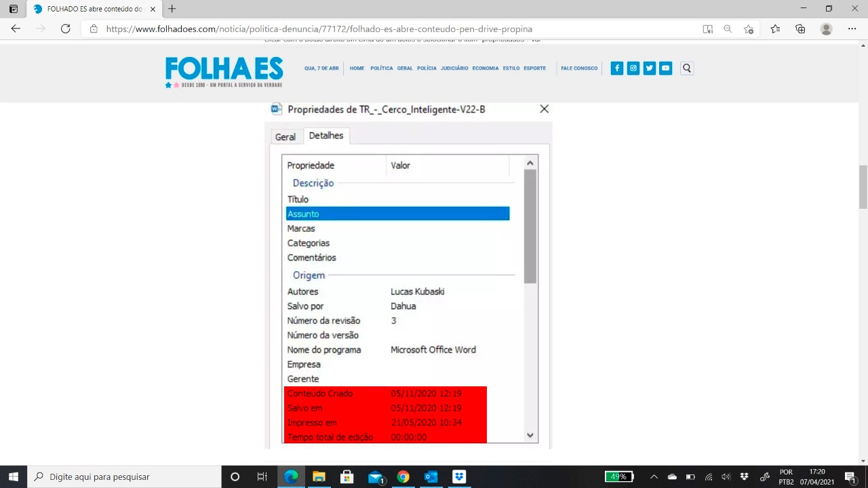This screenshot has height=488, width=868.
Task: Open File Explorer on the taskbar
Action: (x=319, y=476)
